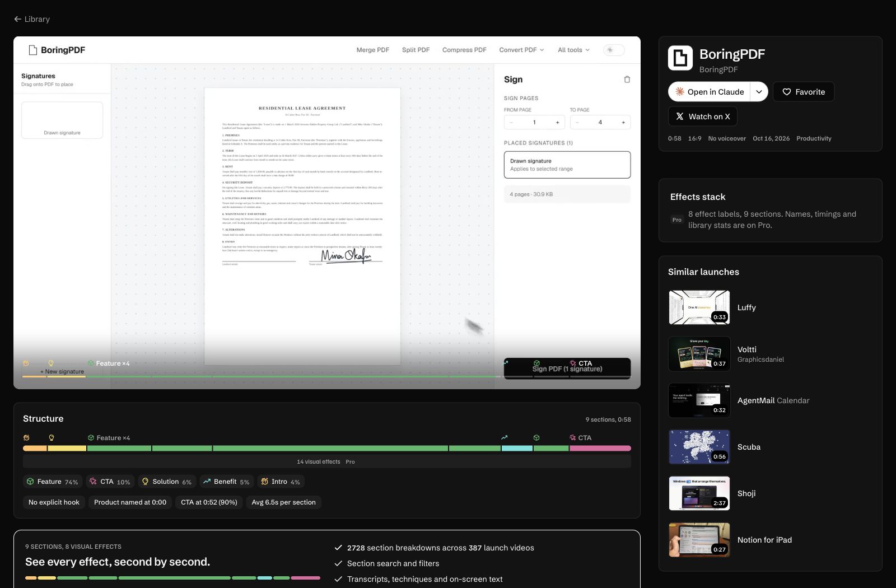Select Merge PDF in the video navigation
The width and height of the screenshot is (896, 588).
click(373, 50)
